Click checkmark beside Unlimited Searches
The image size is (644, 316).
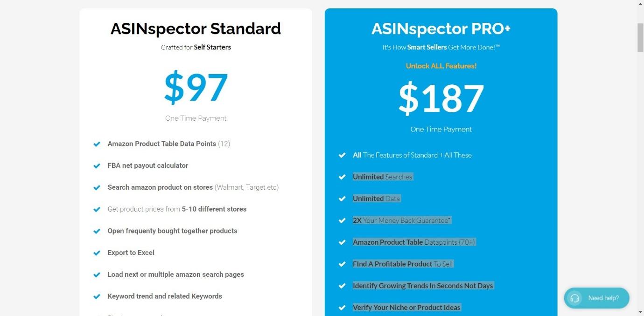342,177
